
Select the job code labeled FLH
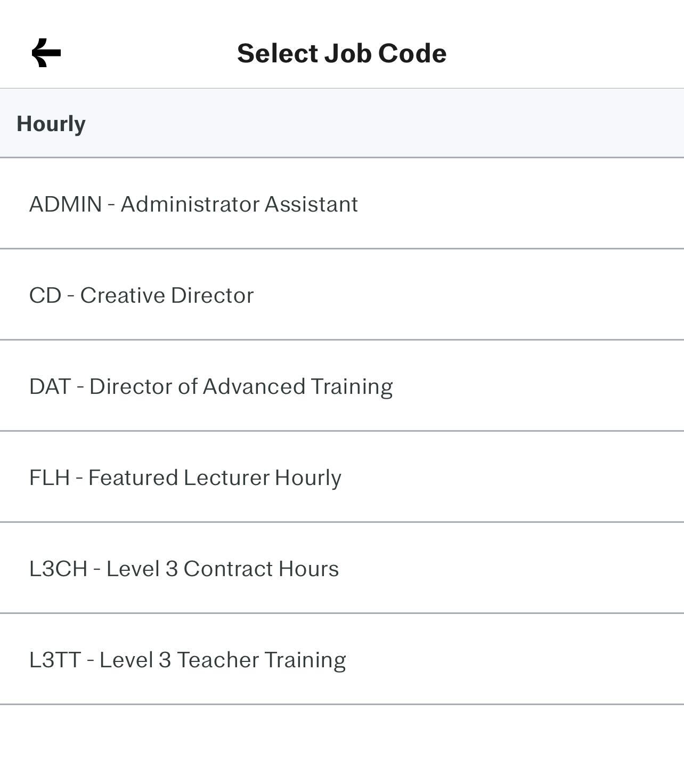coord(342,477)
